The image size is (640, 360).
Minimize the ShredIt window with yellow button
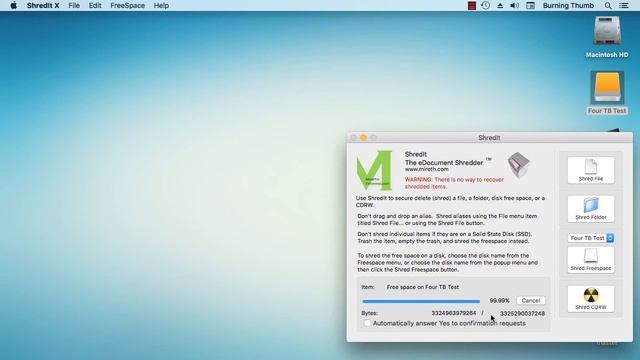click(363, 138)
